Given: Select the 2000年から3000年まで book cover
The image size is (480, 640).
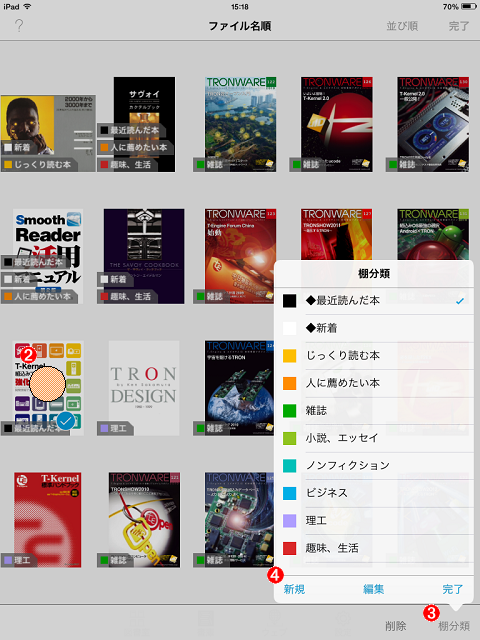Looking at the screenshot, I should coord(48,133).
